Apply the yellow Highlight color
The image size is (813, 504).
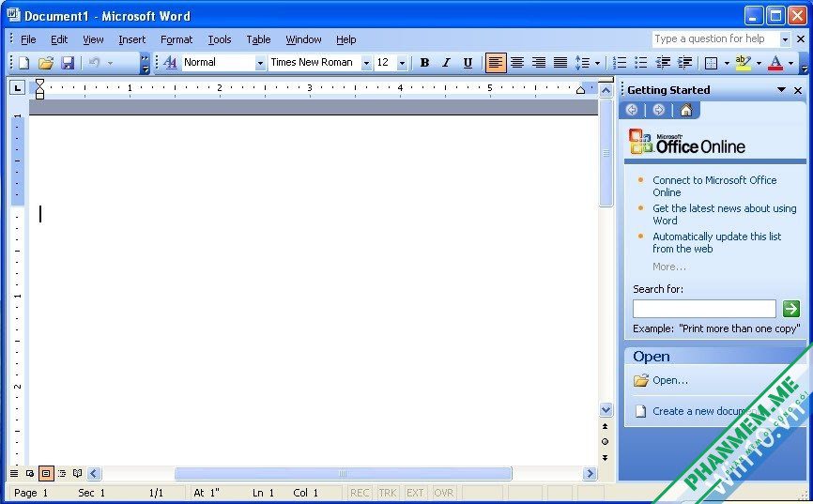pos(743,63)
